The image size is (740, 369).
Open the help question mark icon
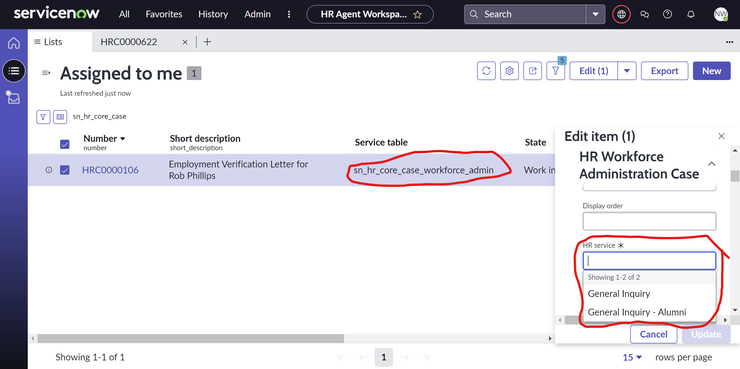(667, 14)
